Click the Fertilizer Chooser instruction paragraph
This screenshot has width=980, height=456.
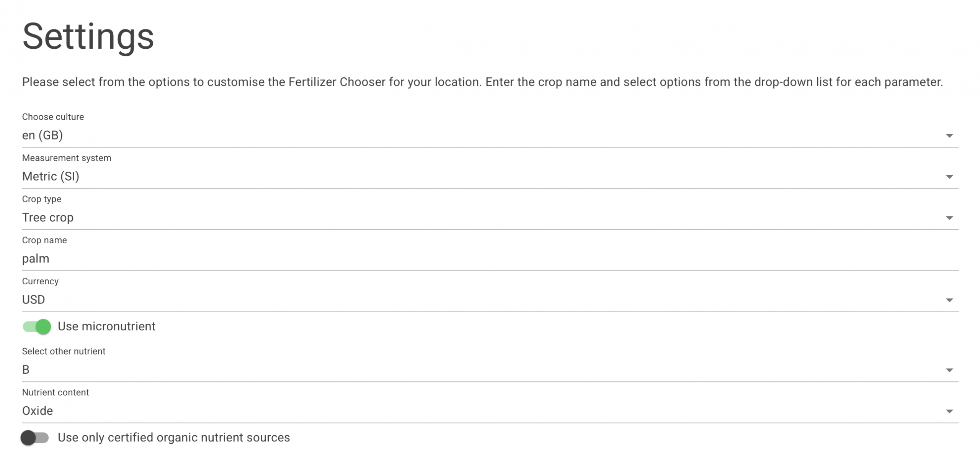482,82
